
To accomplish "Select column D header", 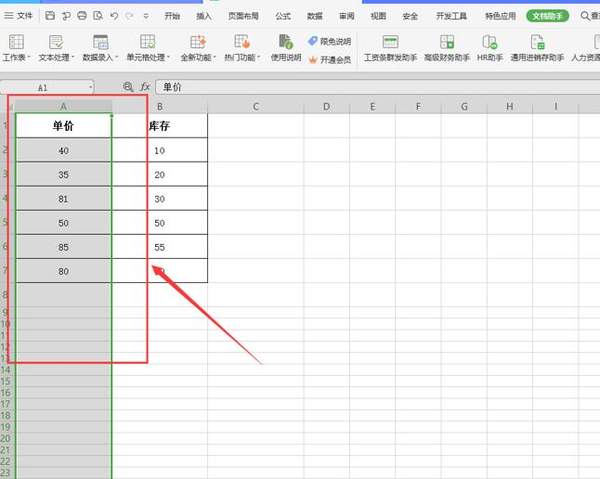I will (x=326, y=107).
